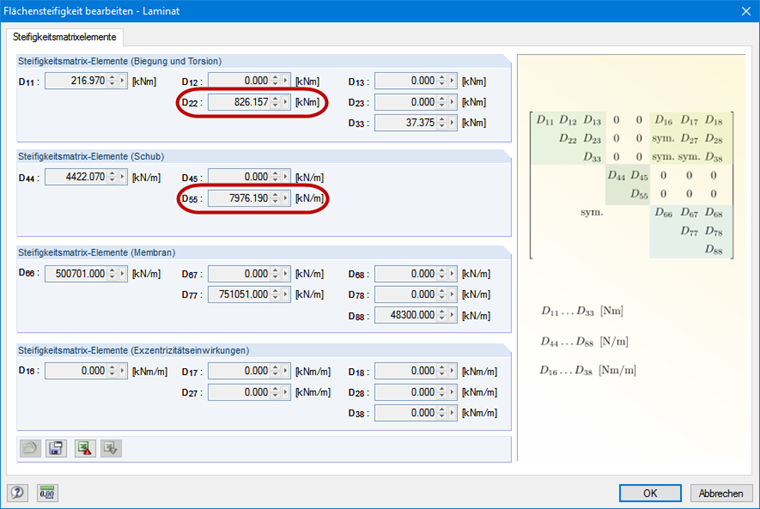Open the D55 field arrow menu
The image size is (760, 509).
(285, 198)
